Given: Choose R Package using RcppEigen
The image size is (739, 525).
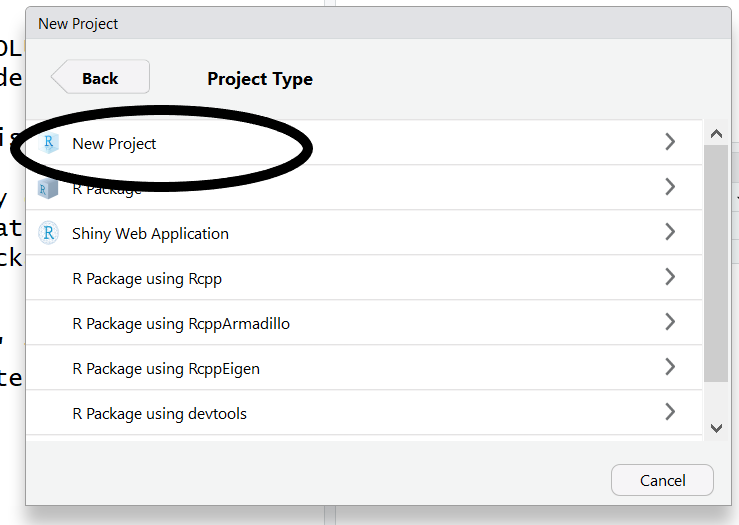Looking at the screenshot, I should [364, 368].
